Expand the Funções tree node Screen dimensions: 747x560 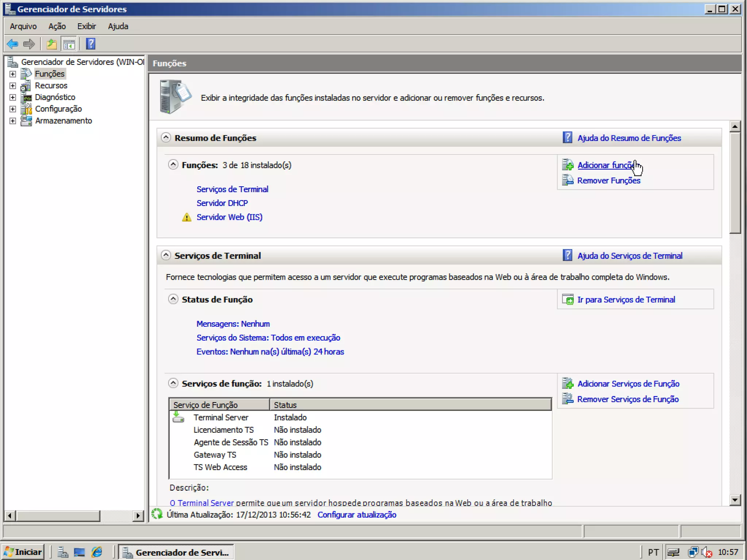(13, 74)
